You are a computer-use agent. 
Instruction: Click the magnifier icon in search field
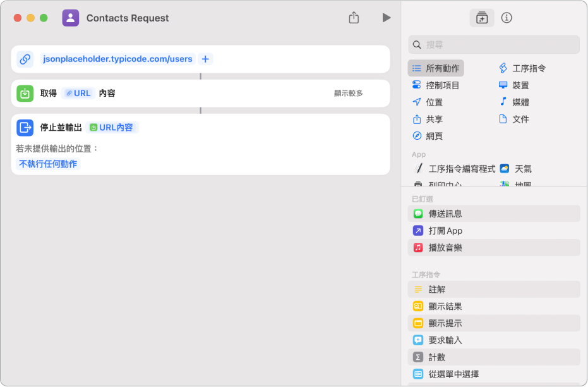pyautogui.click(x=417, y=45)
